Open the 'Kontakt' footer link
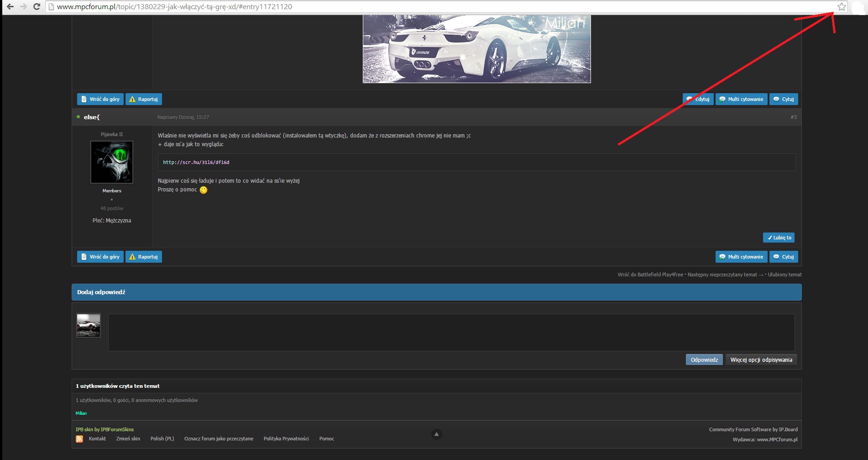This screenshot has height=460, width=868. pos(97,439)
